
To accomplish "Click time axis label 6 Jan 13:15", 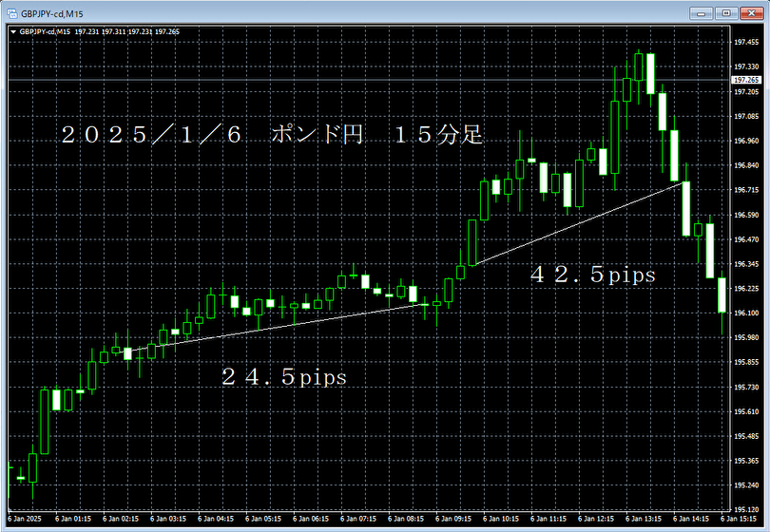I will (644, 519).
